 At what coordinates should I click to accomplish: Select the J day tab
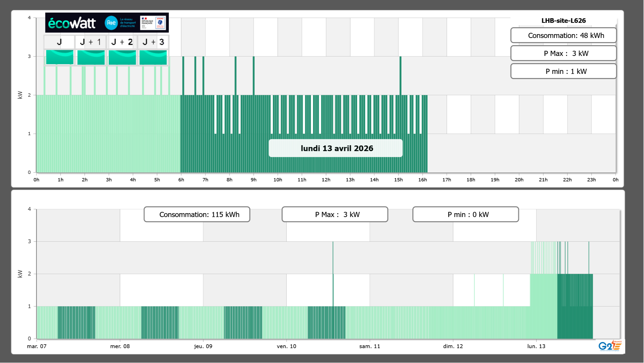click(x=59, y=42)
